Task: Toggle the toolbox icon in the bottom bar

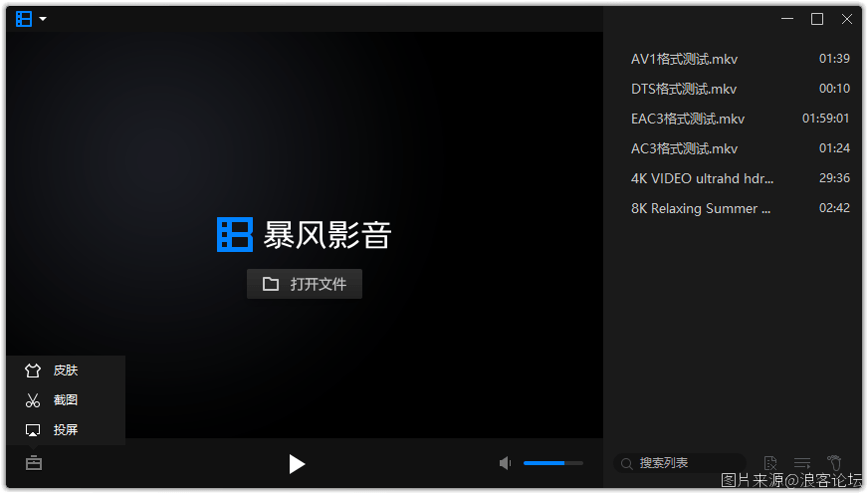Action: 34,462
